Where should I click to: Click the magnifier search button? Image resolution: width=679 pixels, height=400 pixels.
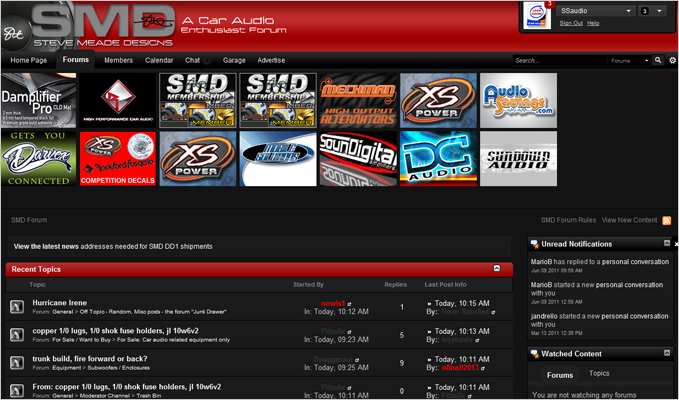[x=658, y=60]
